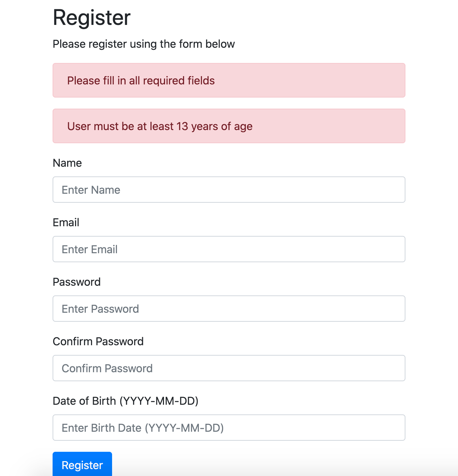Click right end of Enter Password field
Viewport: 458px width, 476px height.
[394, 309]
